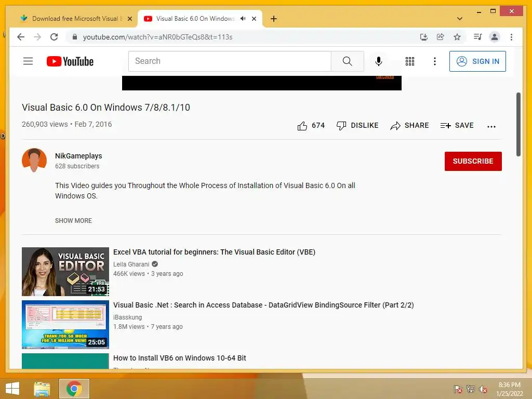
Task: Open NikGameplays channel avatar
Action: point(34,161)
